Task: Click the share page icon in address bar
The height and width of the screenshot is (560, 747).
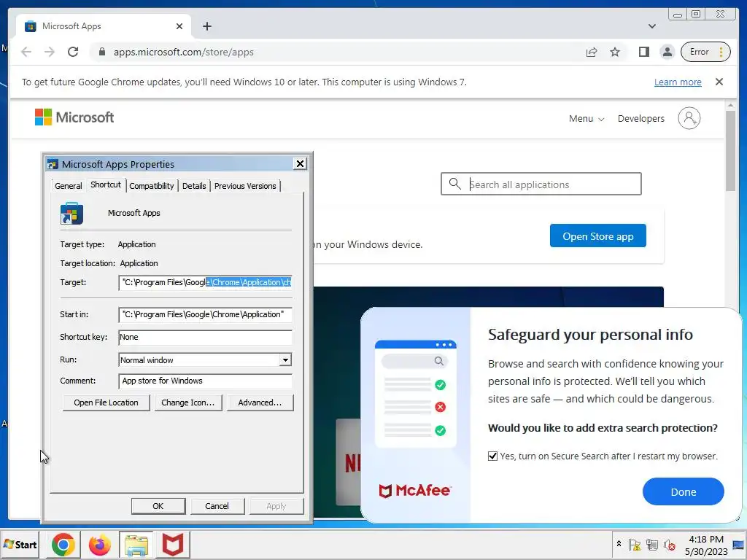Action: (592, 52)
